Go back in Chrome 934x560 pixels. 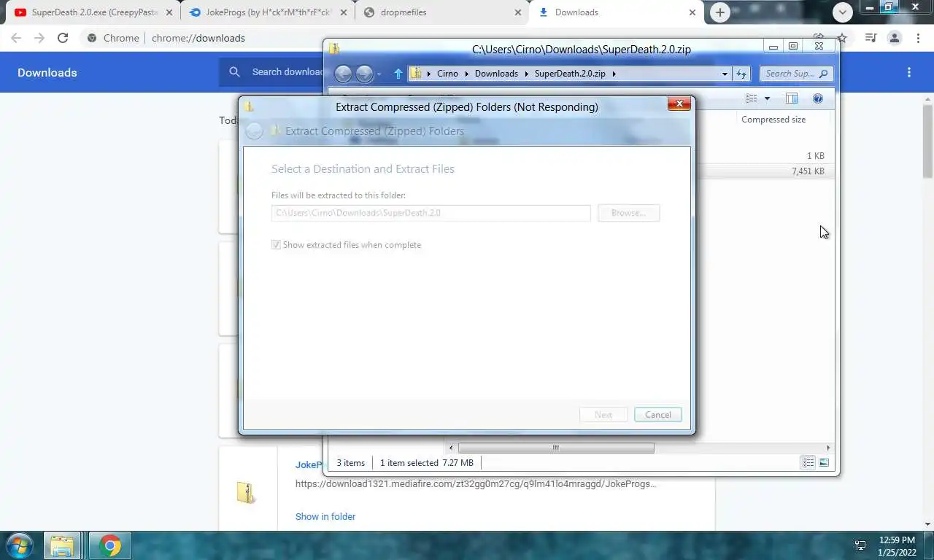(x=16, y=38)
